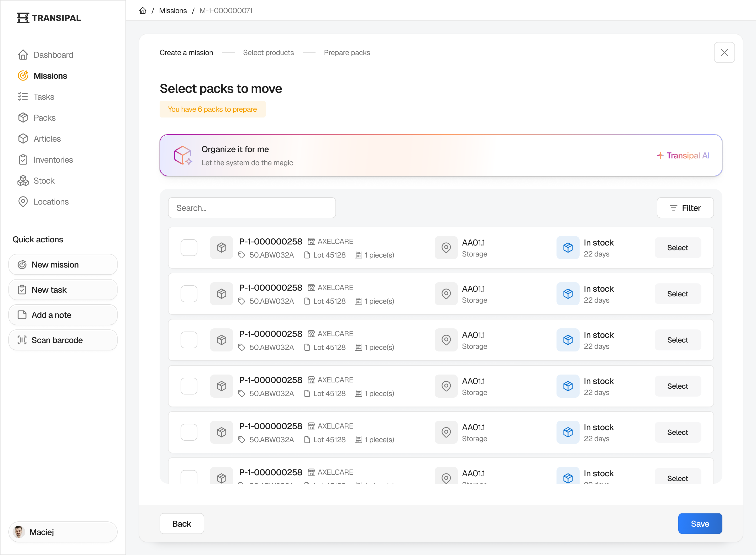Viewport: 756px width, 555px height.
Task: Check the first pack's checkbox
Action: 189,248
